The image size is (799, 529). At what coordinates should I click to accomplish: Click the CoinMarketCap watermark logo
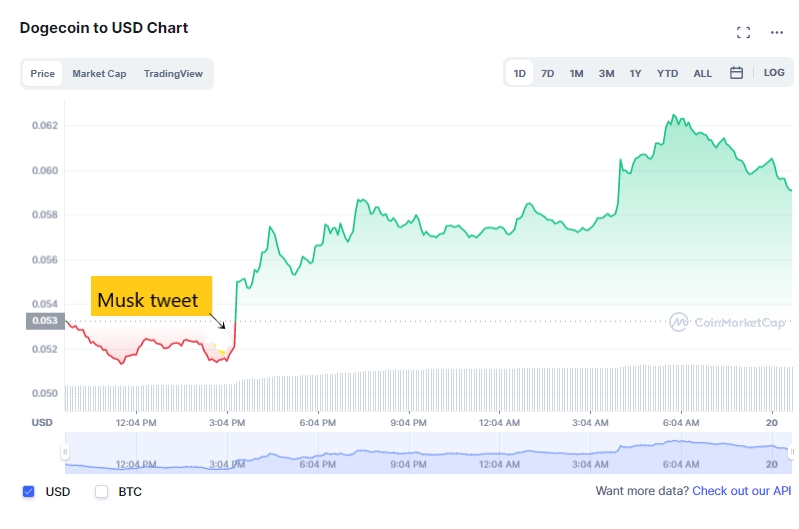[x=727, y=322]
